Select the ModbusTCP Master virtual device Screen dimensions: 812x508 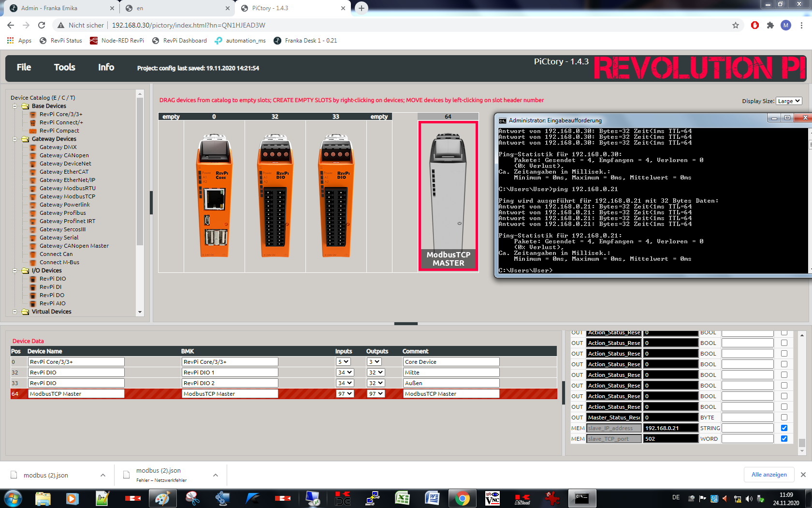tap(448, 195)
